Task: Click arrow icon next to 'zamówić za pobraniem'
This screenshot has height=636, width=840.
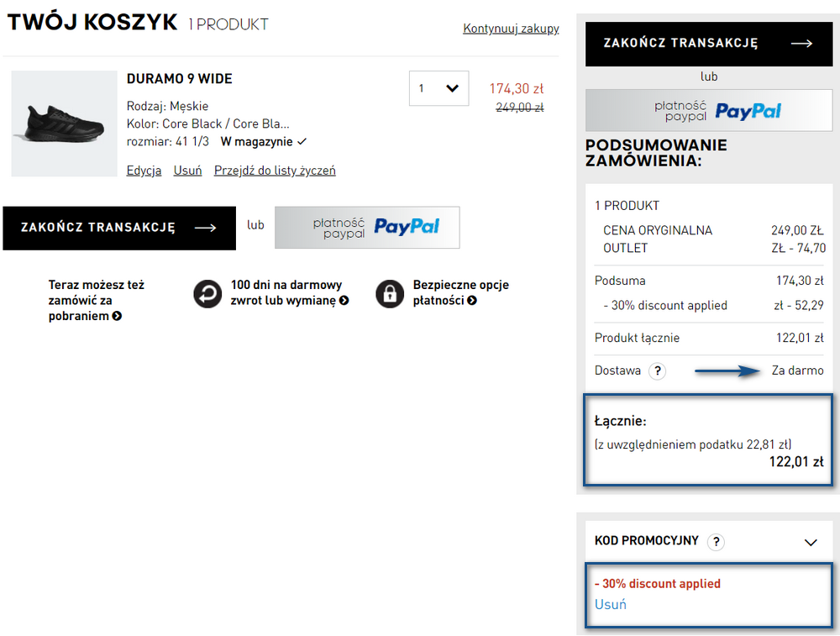Action: [x=117, y=316]
